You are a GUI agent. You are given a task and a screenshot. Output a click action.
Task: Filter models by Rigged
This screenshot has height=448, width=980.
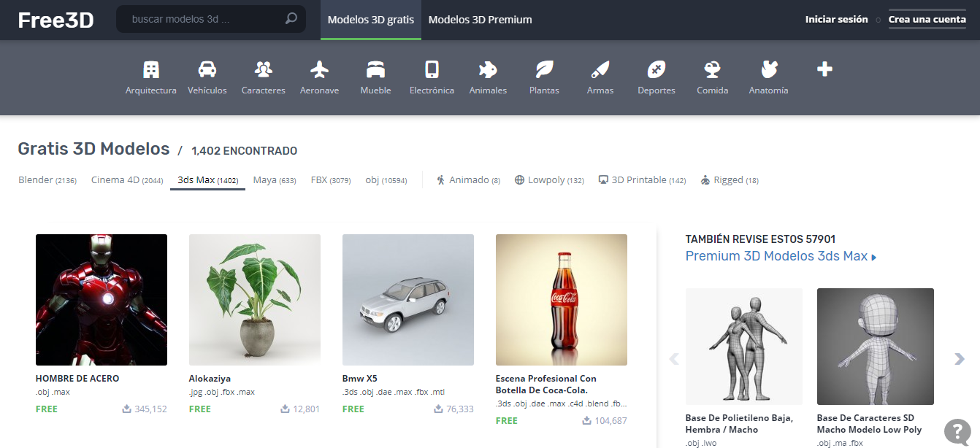pos(730,180)
